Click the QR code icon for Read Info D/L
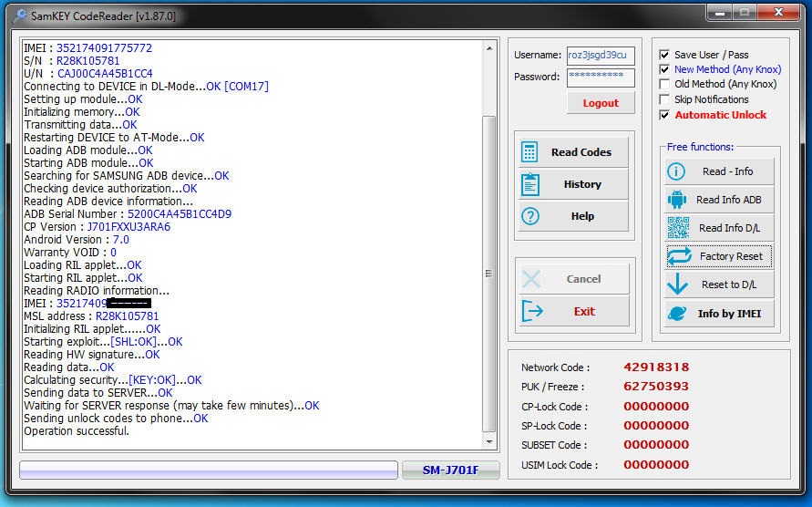The width and height of the screenshot is (812, 507). pyautogui.click(x=678, y=228)
